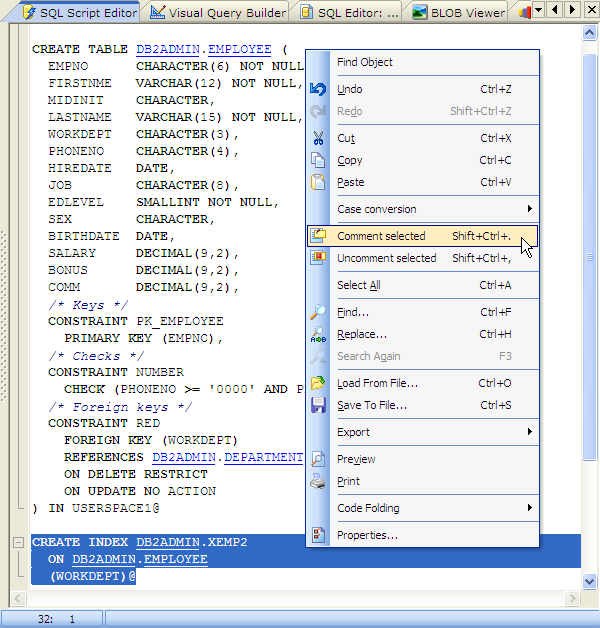Click the Find magnifier icon

[x=318, y=312]
